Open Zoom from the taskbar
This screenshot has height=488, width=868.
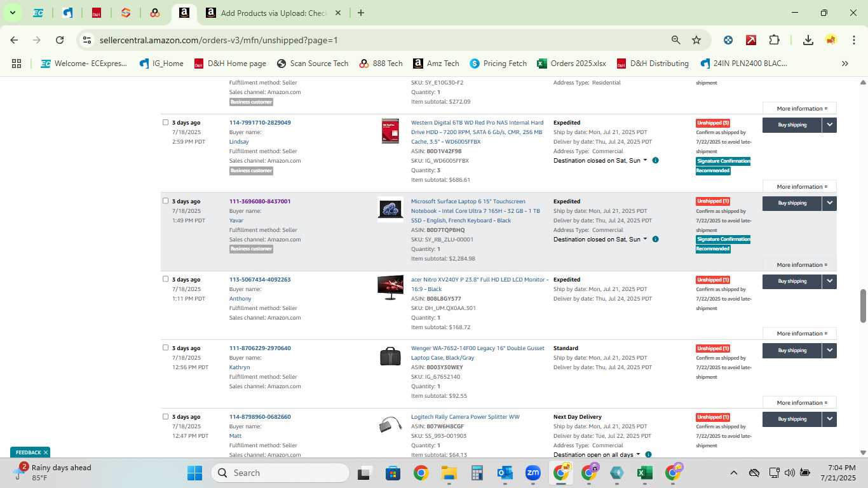pyautogui.click(x=533, y=473)
